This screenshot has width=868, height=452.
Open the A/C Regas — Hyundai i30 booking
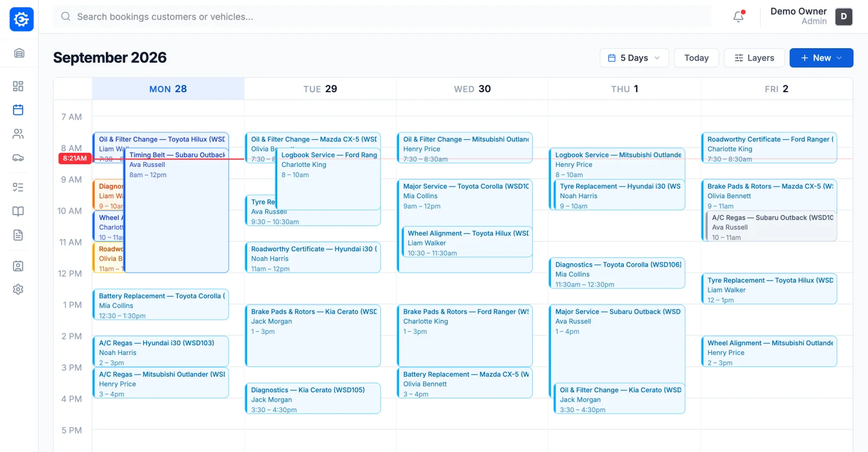[161, 352]
